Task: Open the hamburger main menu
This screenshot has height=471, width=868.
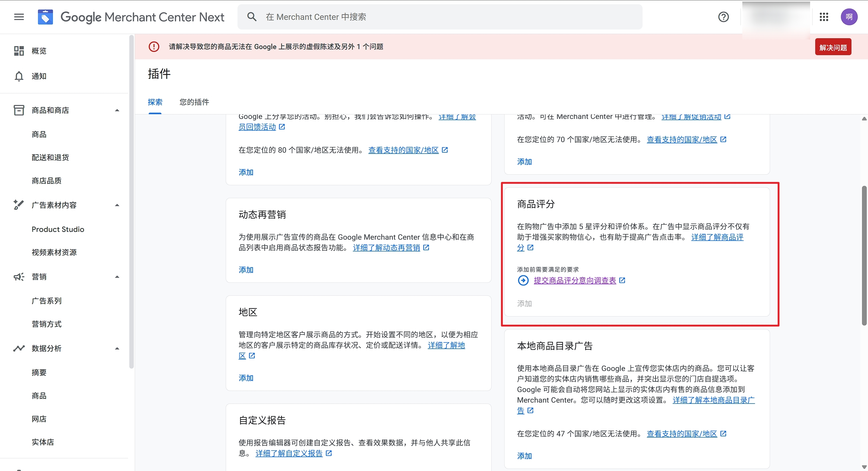Action: pos(19,17)
